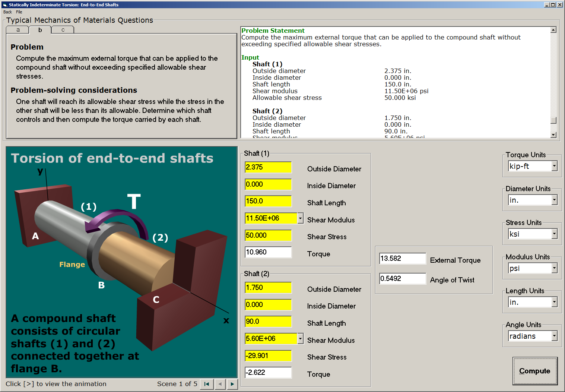Advance the animation to the next scene

tap(232, 384)
